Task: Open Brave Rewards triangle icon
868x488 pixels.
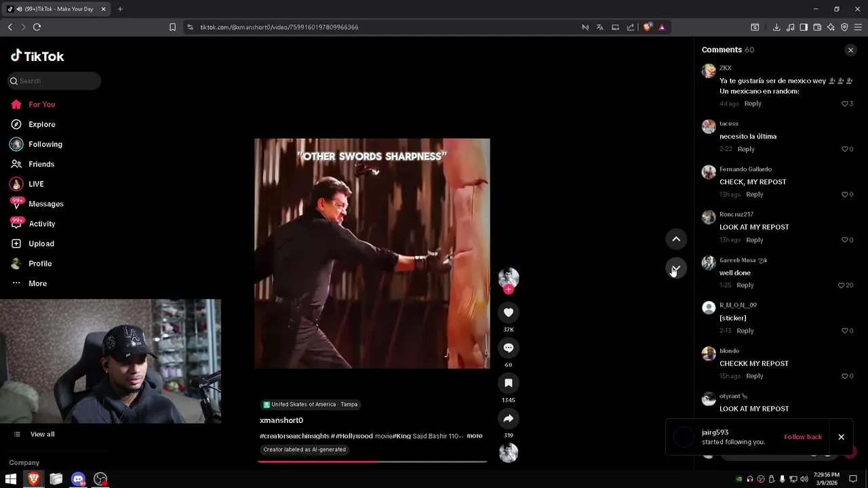Action: (x=662, y=27)
